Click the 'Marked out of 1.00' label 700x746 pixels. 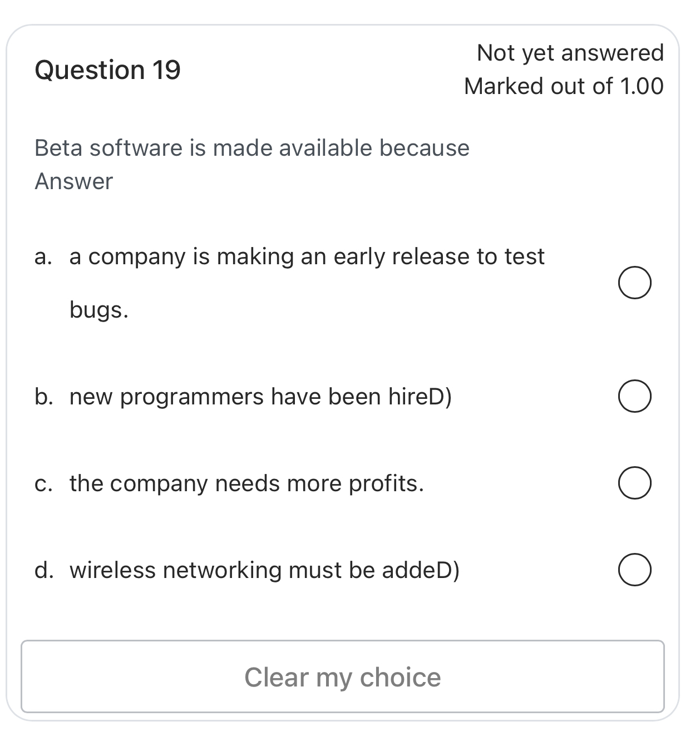point(564,86)
